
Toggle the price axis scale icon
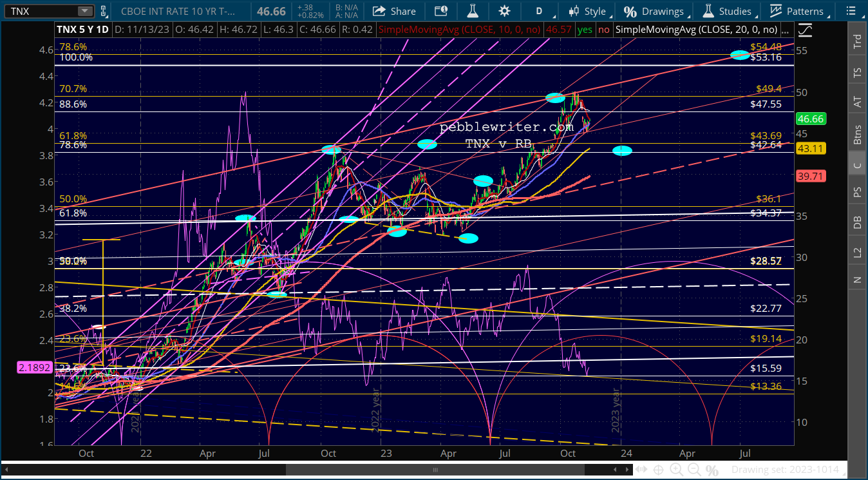[805, 30]
